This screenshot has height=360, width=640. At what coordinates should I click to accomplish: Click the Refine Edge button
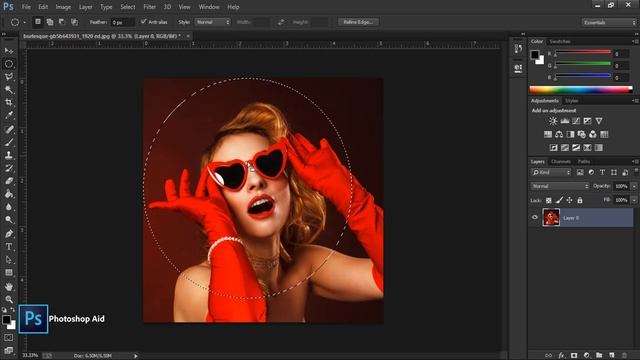coord(358,22)
